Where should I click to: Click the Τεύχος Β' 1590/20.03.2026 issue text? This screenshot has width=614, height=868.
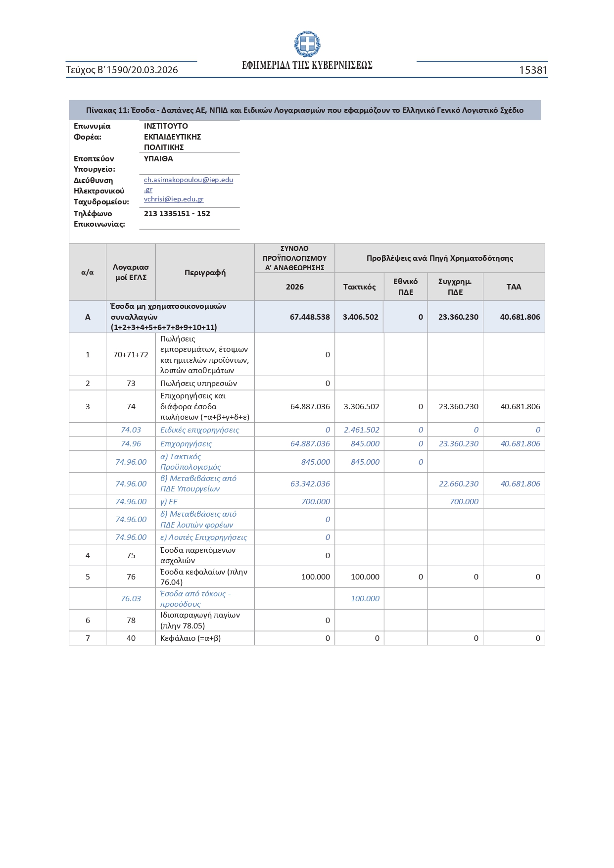[122, 70]
